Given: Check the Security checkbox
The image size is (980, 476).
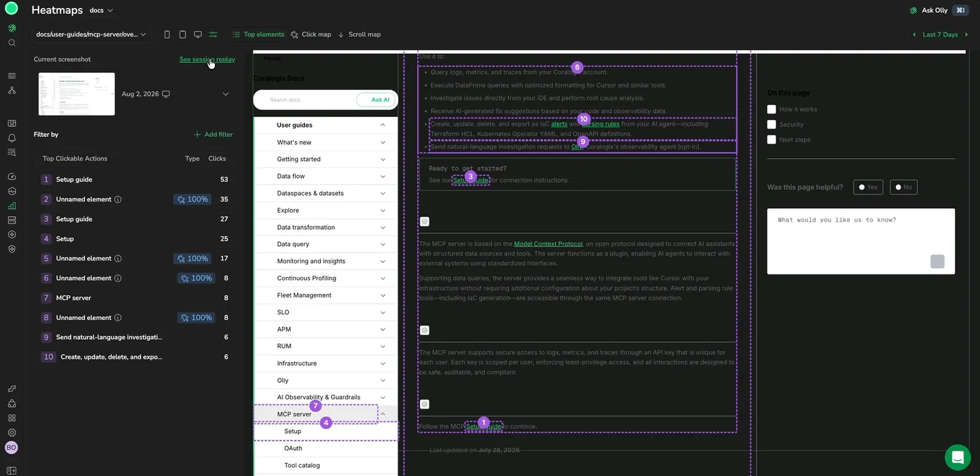Looking at the screenshot, I should [x=772, y=124].
